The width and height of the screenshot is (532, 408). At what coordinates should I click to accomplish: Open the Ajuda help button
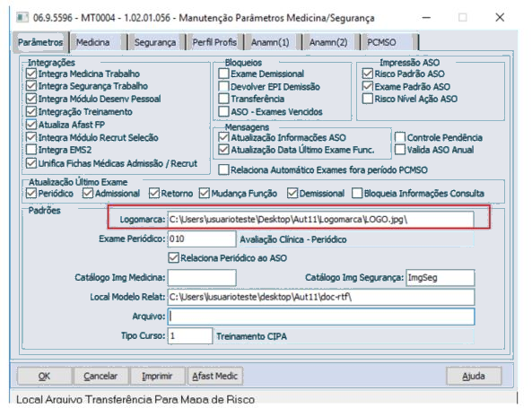coord(474,376)
